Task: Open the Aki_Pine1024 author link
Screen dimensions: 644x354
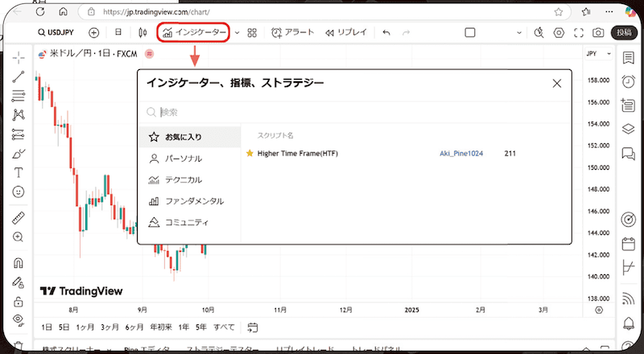Action: [x=460, y=153]
